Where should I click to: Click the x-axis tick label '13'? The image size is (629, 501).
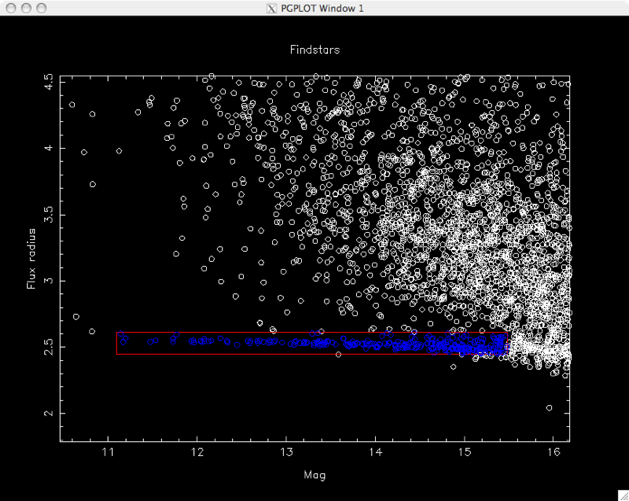pyautogui.click(x=286, y=452)
